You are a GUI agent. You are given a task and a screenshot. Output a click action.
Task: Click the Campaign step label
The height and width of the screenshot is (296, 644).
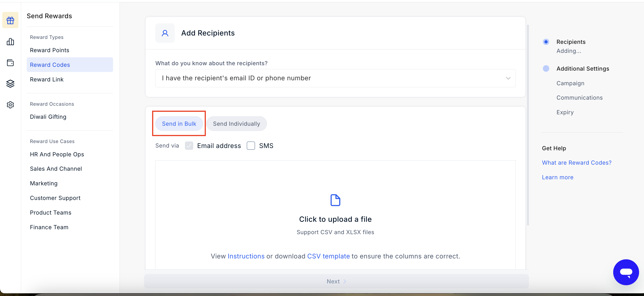click(570, 83)
